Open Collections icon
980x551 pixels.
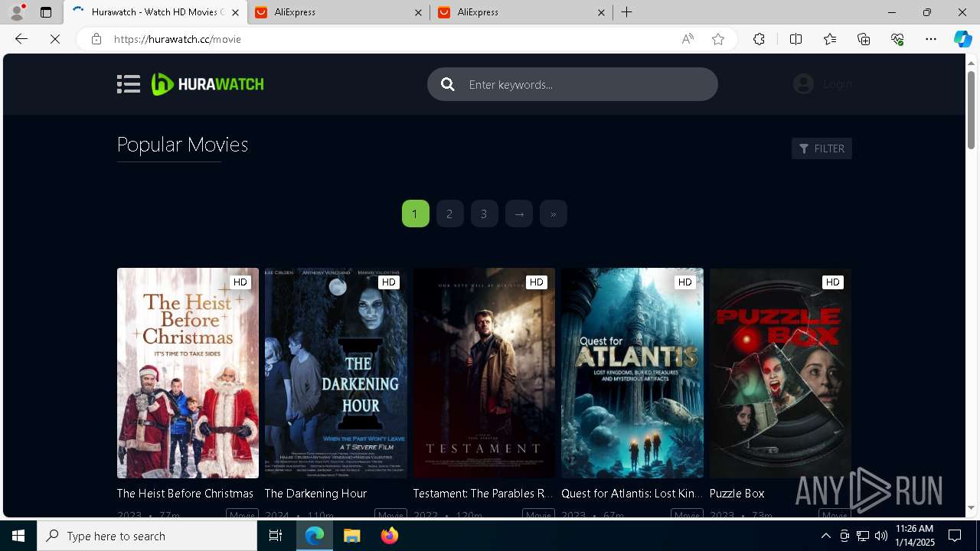point(864,39)
